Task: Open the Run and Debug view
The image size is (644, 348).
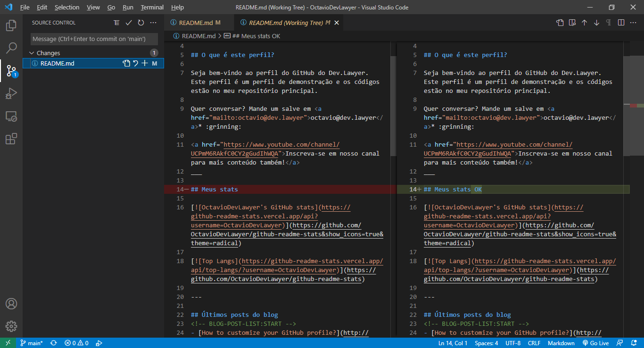Action: (11, 93)
